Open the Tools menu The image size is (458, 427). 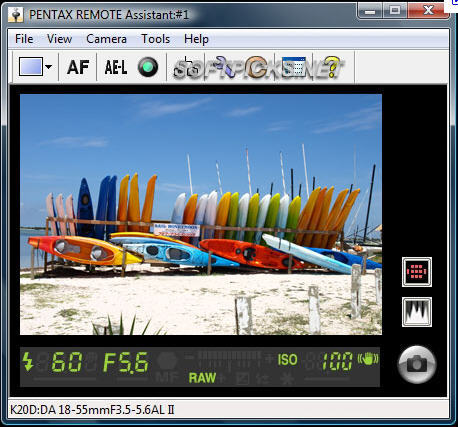pos(156,39)
